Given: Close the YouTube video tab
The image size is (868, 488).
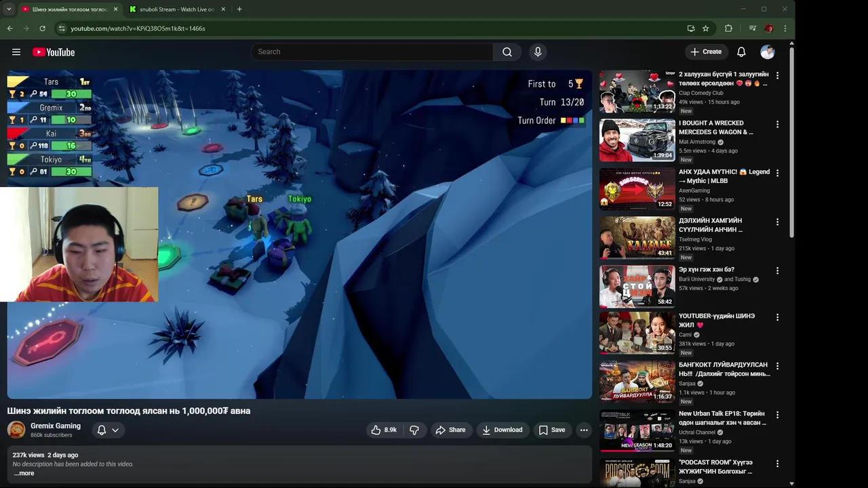Looking at the screenshot, I should pos(115,9).
